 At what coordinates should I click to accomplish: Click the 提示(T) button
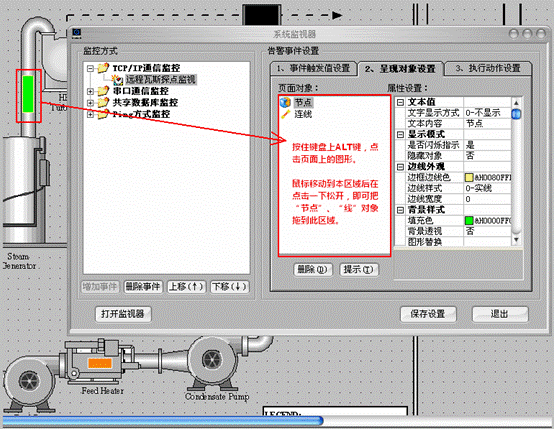359,270
